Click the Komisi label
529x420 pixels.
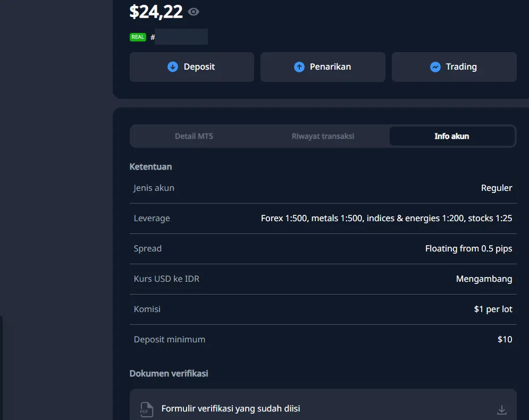coord(147,309)
